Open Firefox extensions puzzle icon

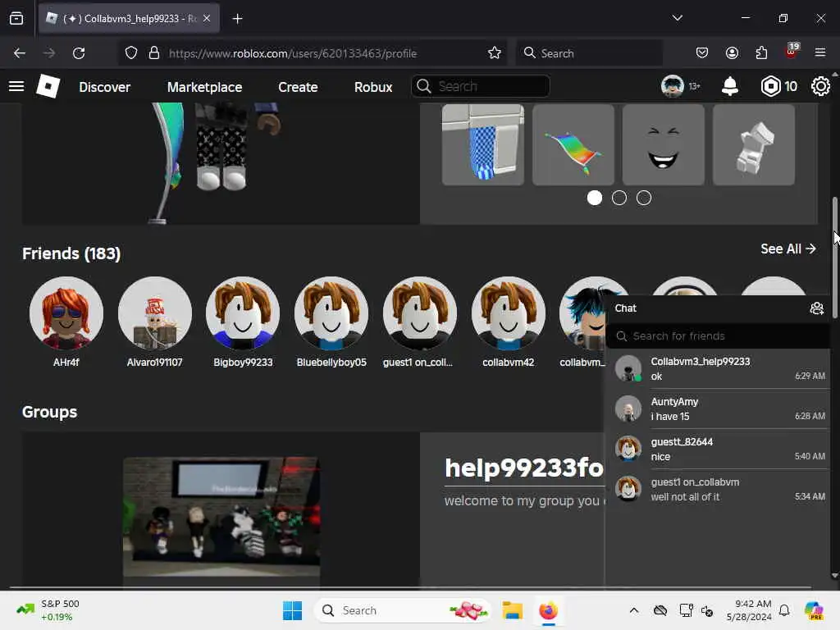tap(761, 53)
